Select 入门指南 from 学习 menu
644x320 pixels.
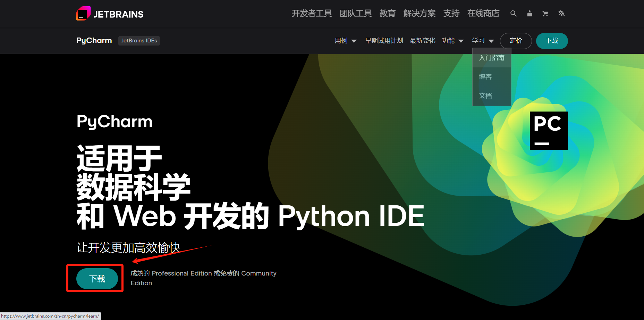tap(492, 58)
